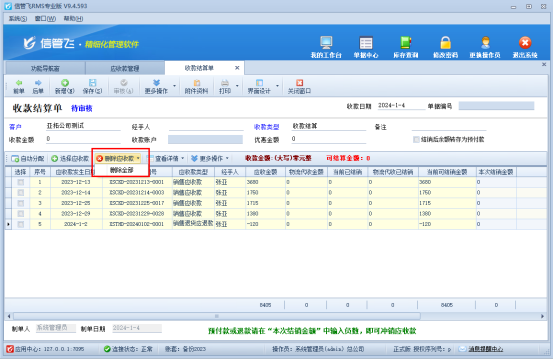The image size is (554, 360).
Task: Enable 结销后余额转存为预付款 checkbox
Action: (416, 140)
